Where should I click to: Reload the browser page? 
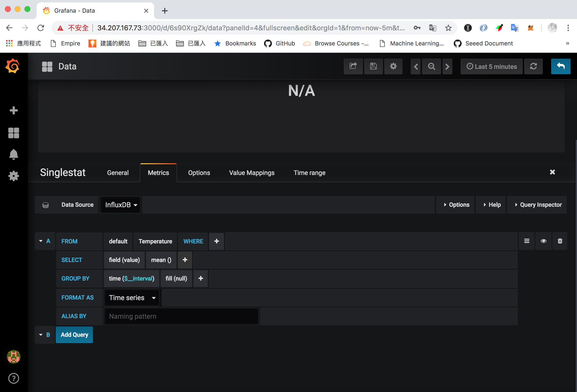click(x=41, y=28)
